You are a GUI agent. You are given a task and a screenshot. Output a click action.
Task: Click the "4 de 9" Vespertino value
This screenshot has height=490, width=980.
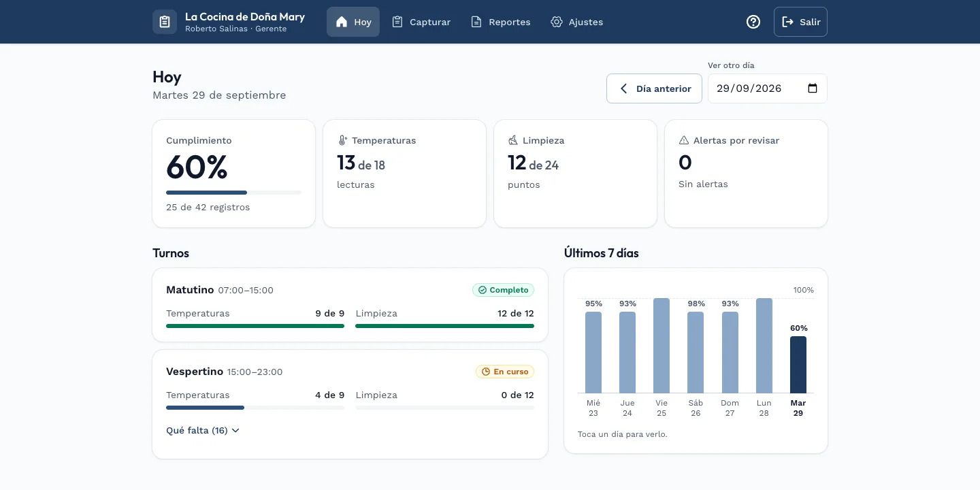pyautogui.click(x=330, y=395)
